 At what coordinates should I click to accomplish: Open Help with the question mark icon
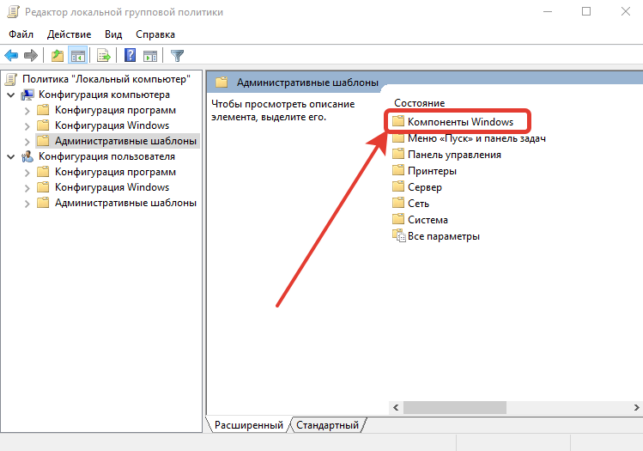130,55
